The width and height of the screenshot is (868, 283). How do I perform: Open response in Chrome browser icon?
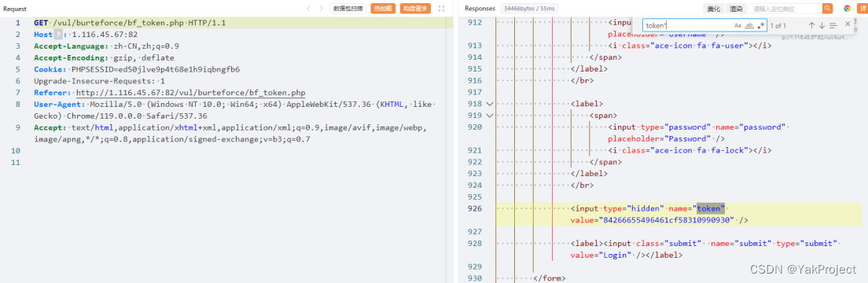(847, 9)
